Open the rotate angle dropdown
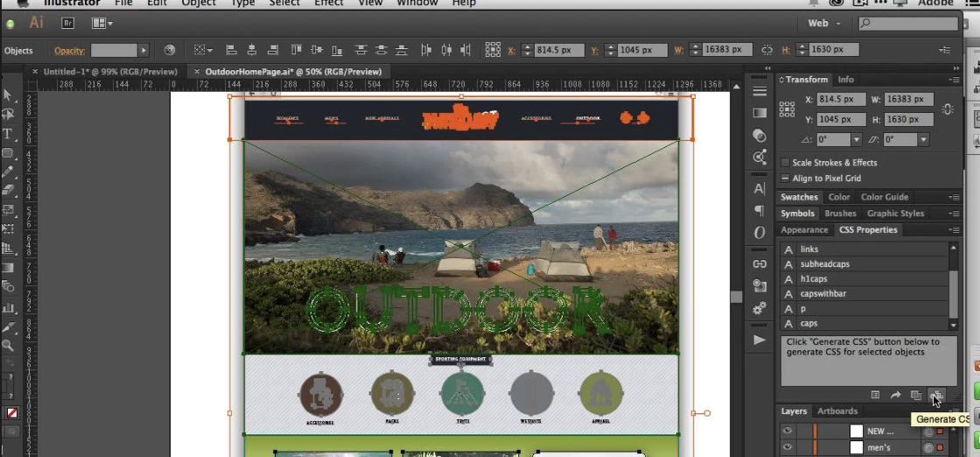 pos(857,139)
